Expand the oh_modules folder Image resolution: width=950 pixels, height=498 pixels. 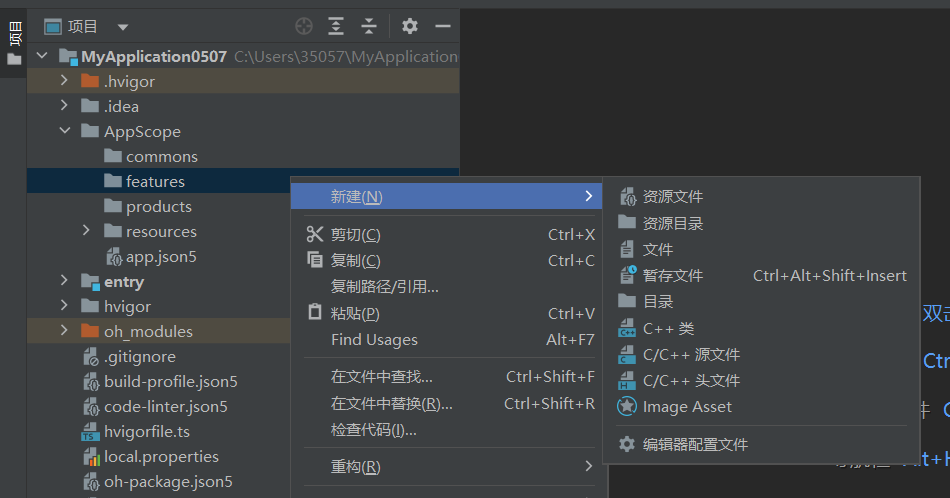click(x=64, y=330)
